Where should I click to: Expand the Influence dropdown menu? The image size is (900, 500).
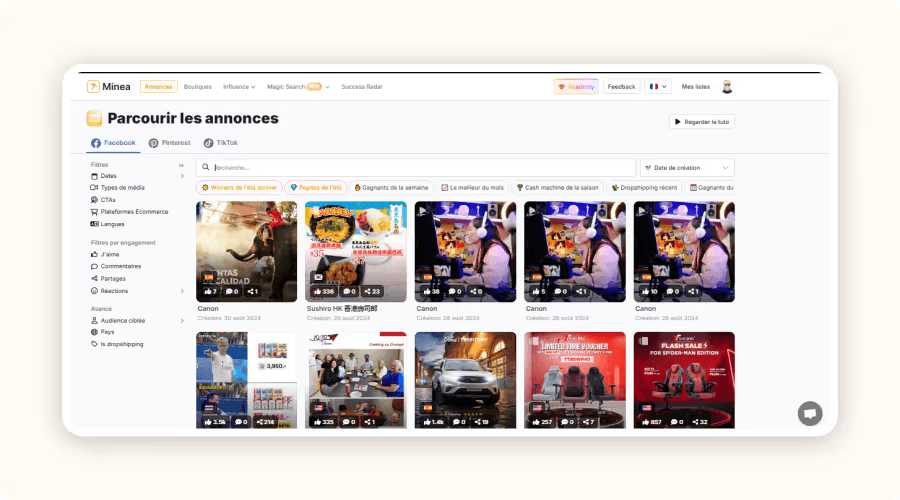[239, 87]
